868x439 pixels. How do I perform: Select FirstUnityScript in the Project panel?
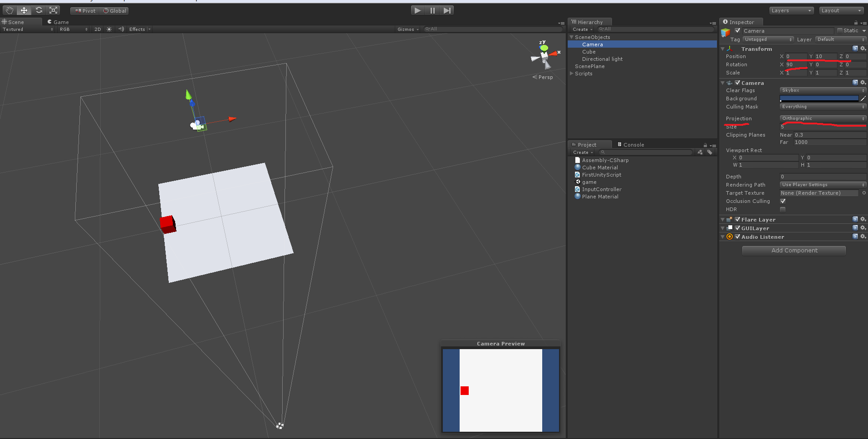coord(601,174)
